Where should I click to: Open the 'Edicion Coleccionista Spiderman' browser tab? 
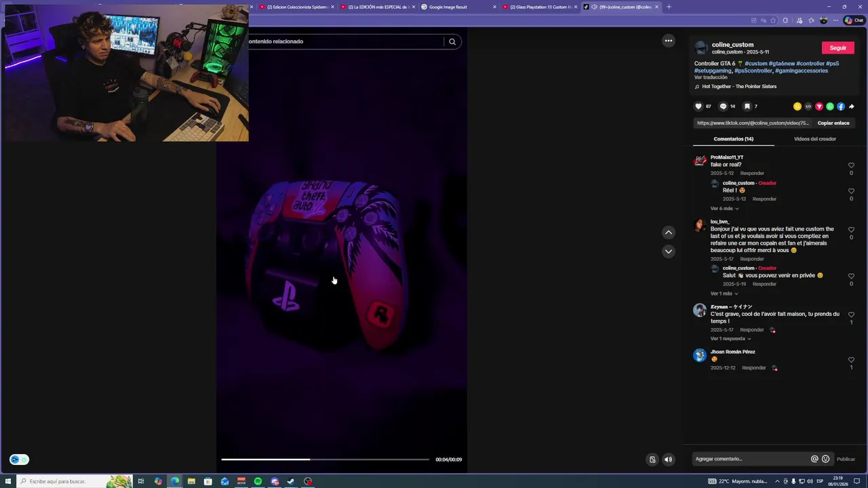click(296, 7)
